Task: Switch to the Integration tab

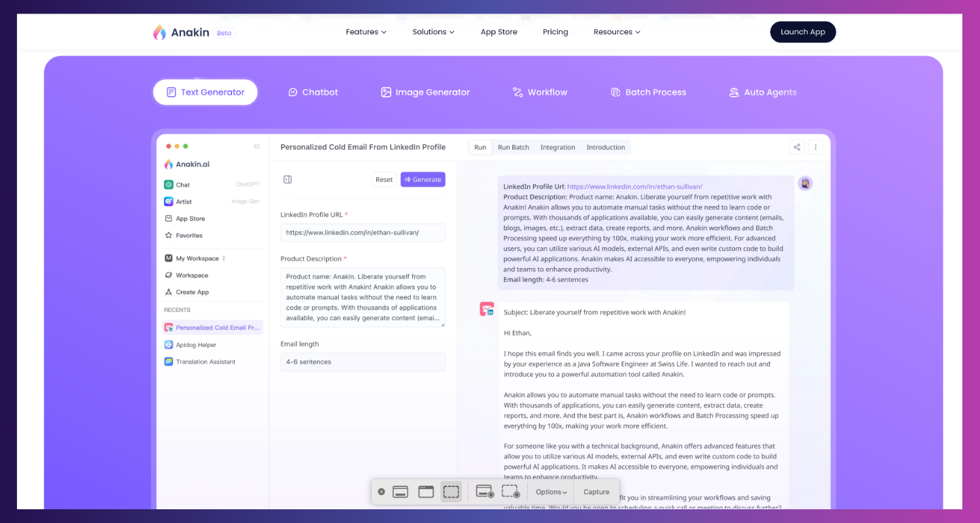Action: pos(557,147)
